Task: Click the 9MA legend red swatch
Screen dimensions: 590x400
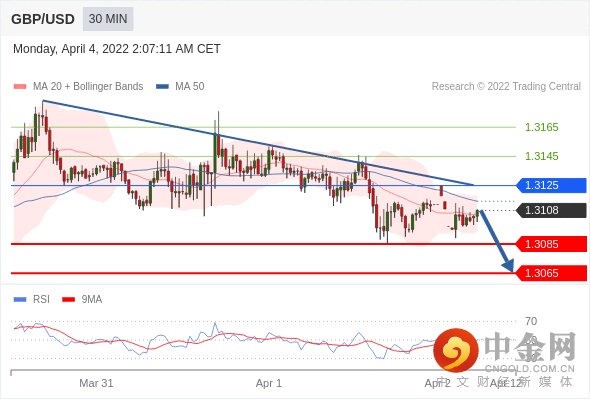Action: (68, 300)
